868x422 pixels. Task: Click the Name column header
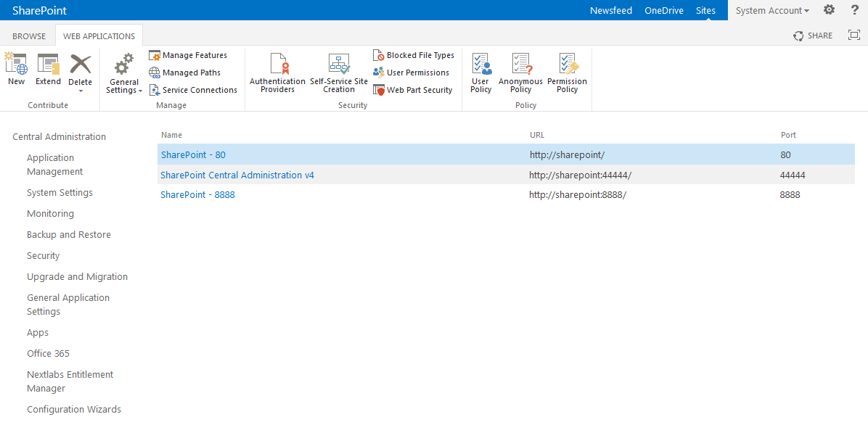[171, 135]
